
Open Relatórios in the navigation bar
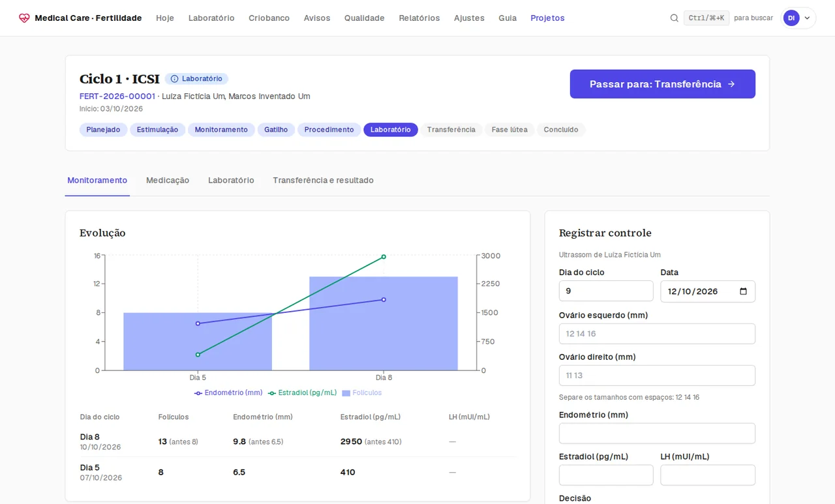419,18
